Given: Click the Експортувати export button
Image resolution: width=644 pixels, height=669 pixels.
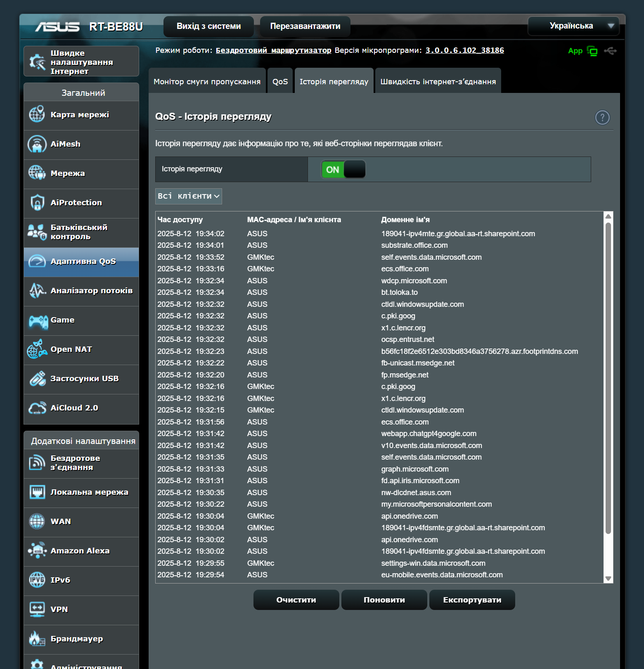Looking at the screenshot, I should 472,600.
